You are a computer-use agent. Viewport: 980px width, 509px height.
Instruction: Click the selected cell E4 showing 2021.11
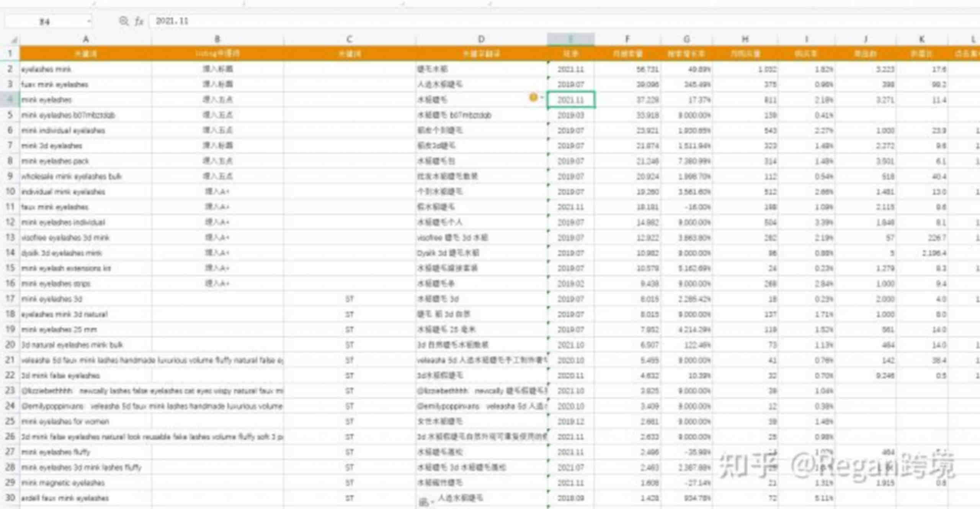coord(571,100)
